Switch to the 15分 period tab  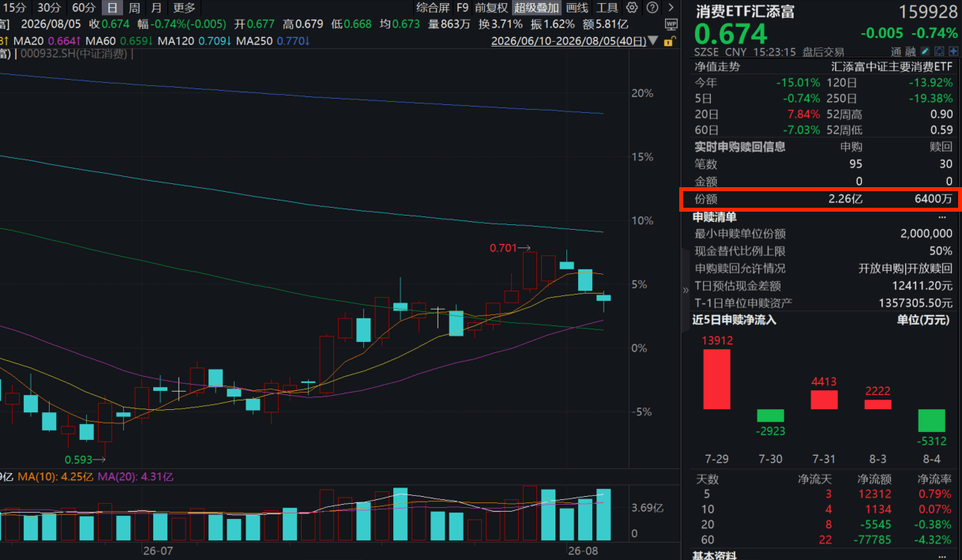pyautogui.click(x=14, y=8)
